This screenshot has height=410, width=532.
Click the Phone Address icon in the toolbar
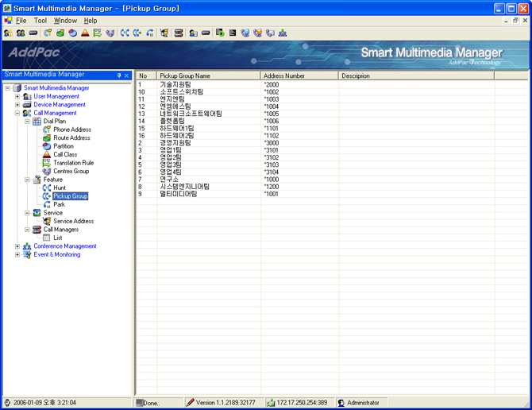click(48, 33)
